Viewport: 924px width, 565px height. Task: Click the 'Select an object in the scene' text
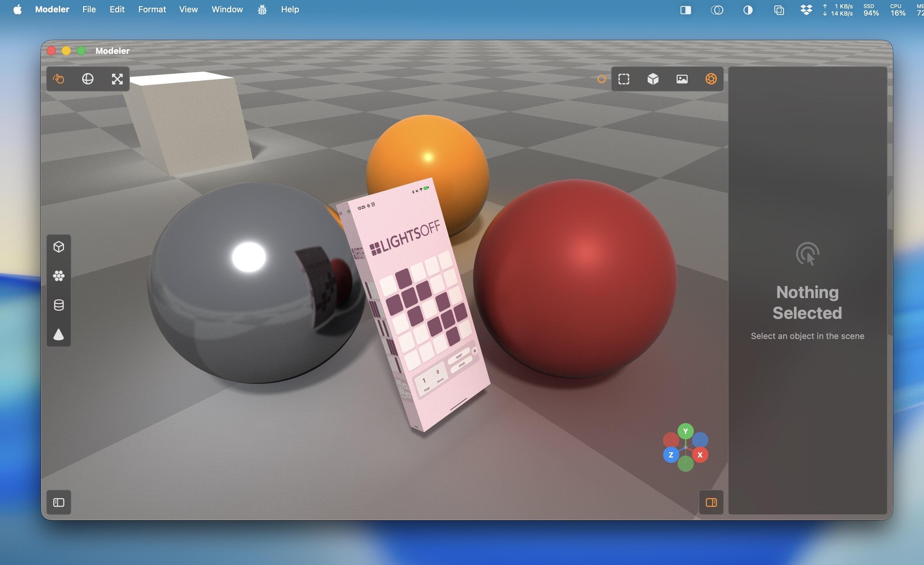pyautogui.click(x=807, y=336)
